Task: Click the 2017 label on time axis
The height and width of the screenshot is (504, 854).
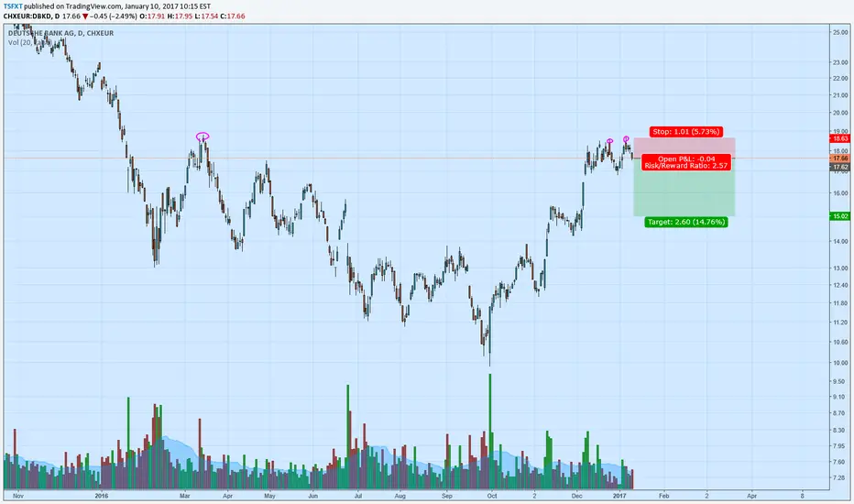Action: [x=619, y=496]
